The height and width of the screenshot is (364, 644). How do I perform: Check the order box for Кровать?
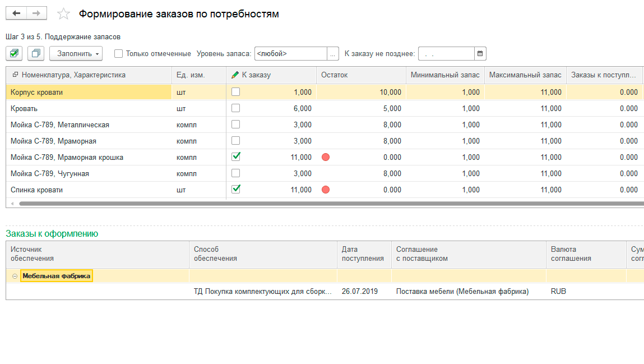[x=236, y=108]
